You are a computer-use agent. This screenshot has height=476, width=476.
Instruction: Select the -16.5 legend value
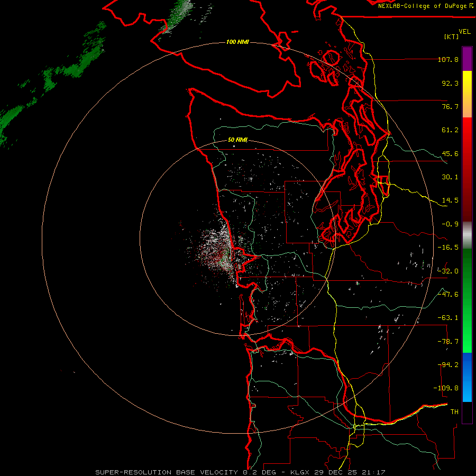tap(448, 248)
